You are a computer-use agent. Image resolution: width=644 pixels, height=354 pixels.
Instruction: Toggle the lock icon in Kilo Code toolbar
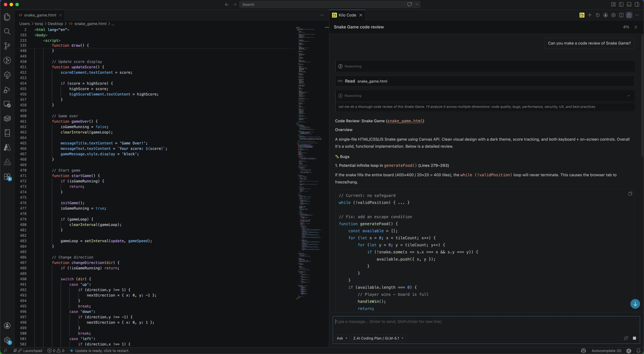629,15
